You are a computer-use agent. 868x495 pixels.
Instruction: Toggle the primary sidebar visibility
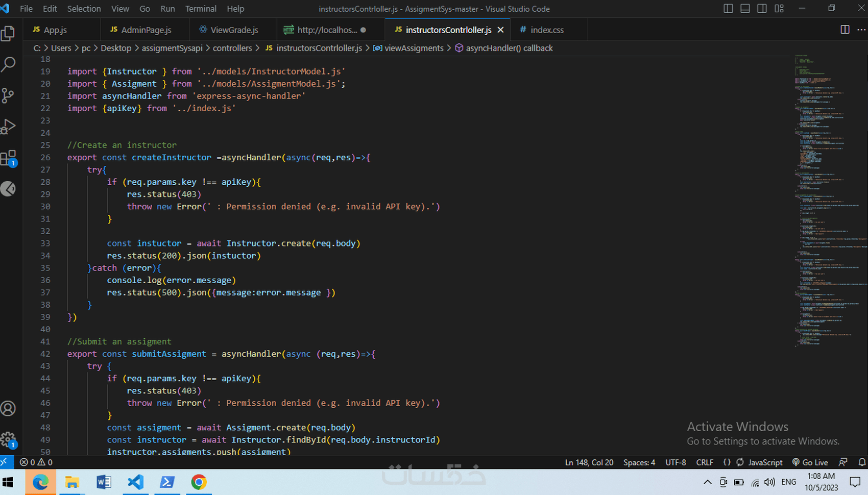[x=728, y=8]
